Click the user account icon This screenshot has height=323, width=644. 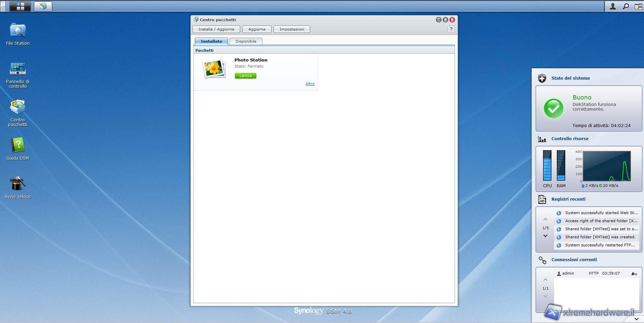pyautogui.click(x=613, y=6)
